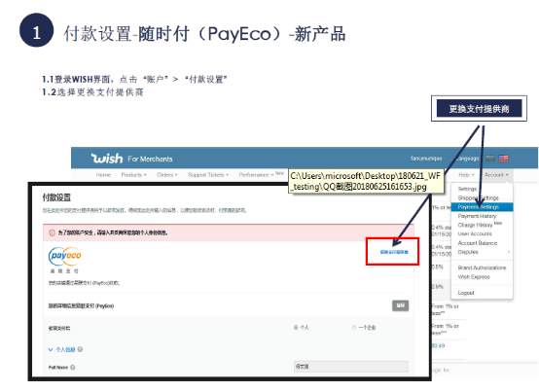Choose Payment Settings from the Account menu
Screen dimensions: 539x392
coord(482,207)
